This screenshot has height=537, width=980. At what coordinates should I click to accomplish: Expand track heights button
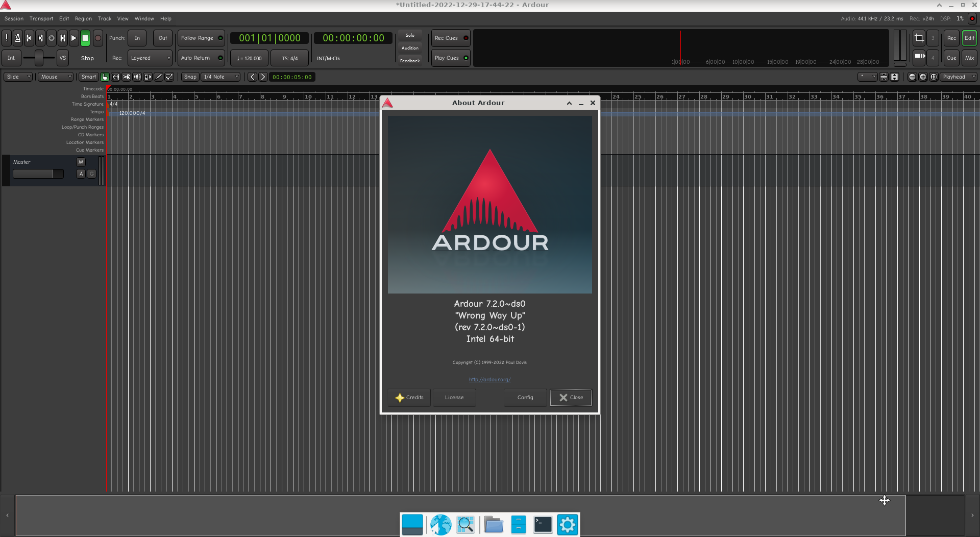pyautogui.click(x=894, y=77)
